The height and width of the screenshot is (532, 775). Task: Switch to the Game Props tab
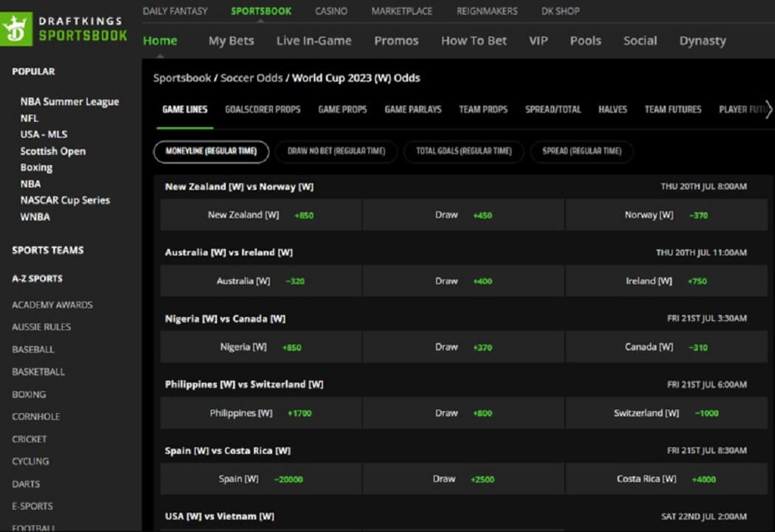[x=342, y=110]
